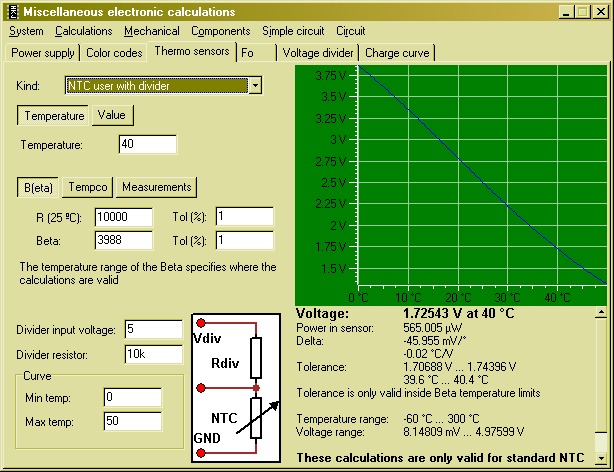Click the Beta field showing 3988
Screen dimensions: 614x472
pyautogui.click(x=124, y=240)
